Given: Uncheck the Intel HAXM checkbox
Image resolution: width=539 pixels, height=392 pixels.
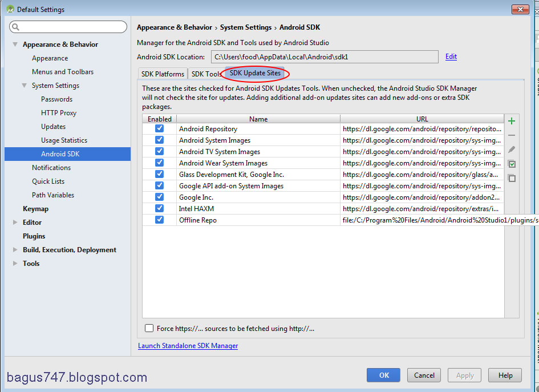Looking at the screenshot, I should pyautogui.click(x=159, y=208).
